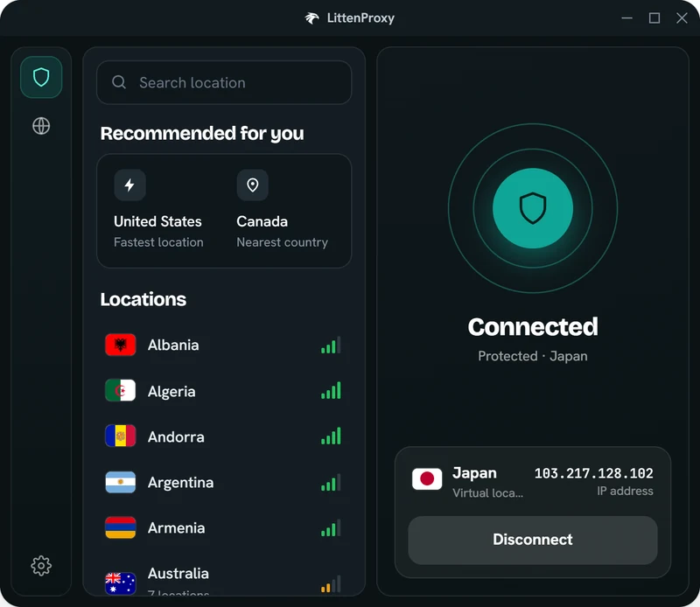Open settings gear in sidebar
Image resolution: width=700 pixels, height=607 pixels.
point(41,566)
